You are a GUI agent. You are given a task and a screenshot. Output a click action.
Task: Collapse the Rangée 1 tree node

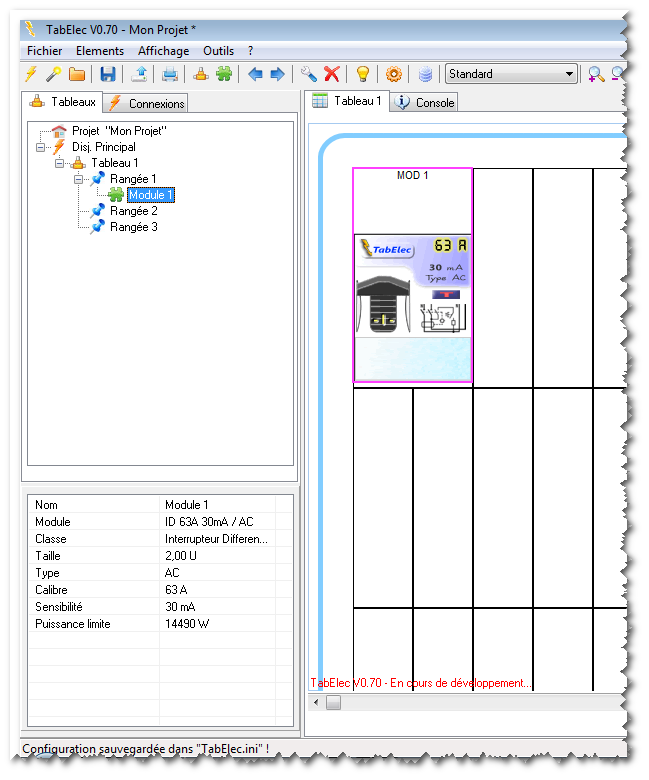point(79,179)
